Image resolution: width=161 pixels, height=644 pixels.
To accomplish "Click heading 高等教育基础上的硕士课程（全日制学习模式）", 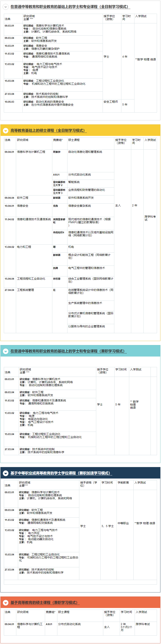I will coord(49,130).
